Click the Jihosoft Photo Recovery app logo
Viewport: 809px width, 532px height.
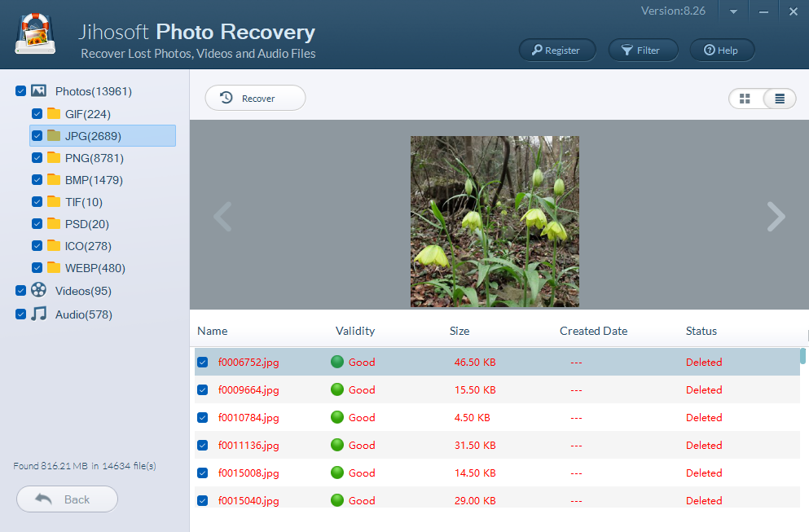pos(35,33)
